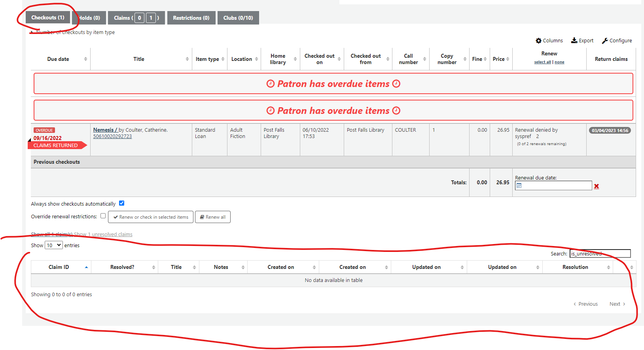Click the claims Search input field
The height and width of the screenshot is (350, 644).
coord(600,254)
